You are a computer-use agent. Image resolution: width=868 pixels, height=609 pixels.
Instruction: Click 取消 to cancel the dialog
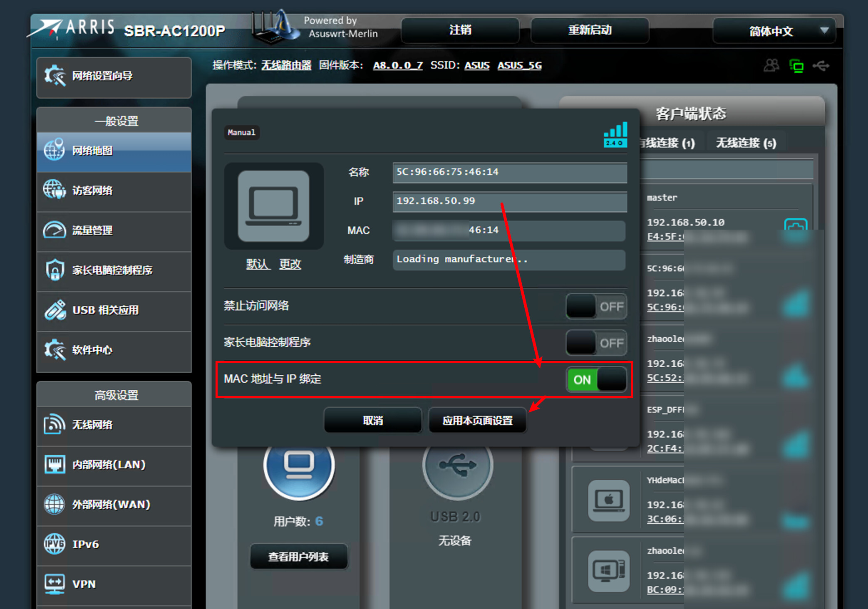(373, 420)
